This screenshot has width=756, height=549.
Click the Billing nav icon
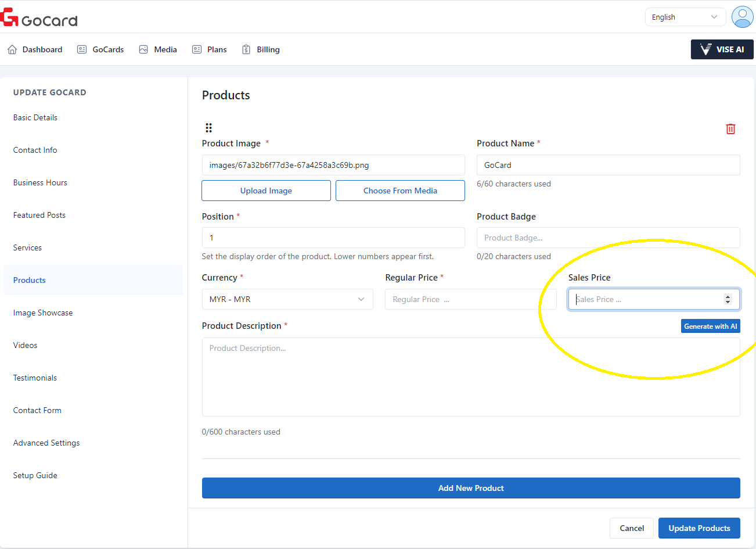pyautogui.click(x=246, y=50)
